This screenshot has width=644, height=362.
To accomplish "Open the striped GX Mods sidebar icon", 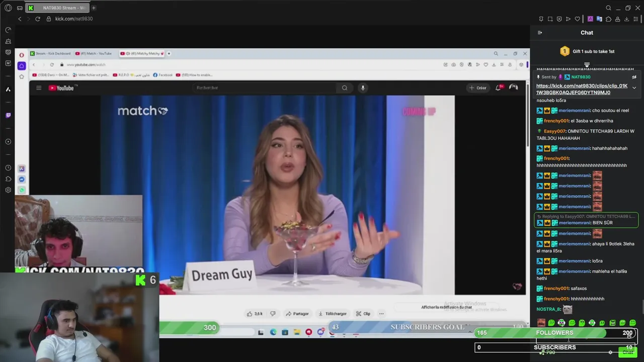I will point(8,52).
